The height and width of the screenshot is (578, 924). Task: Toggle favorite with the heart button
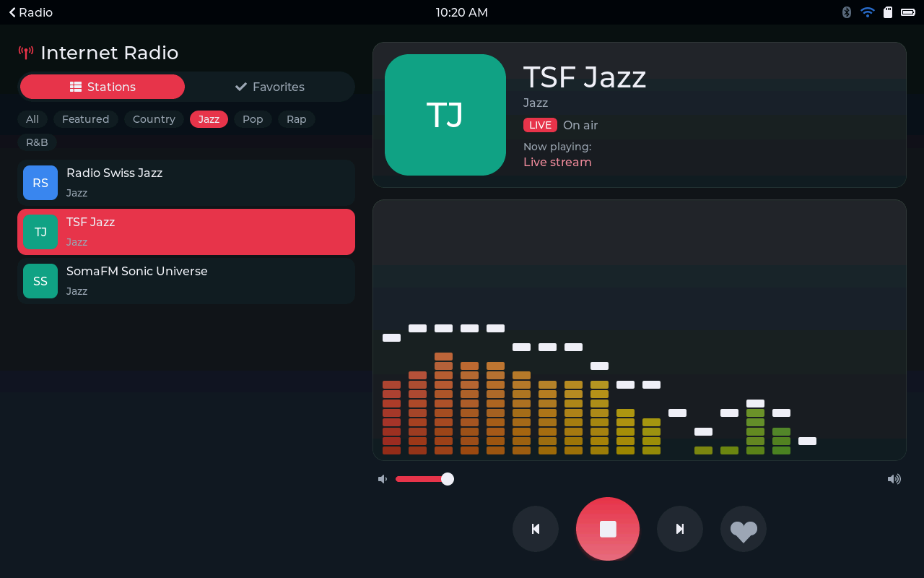[744, 529]
